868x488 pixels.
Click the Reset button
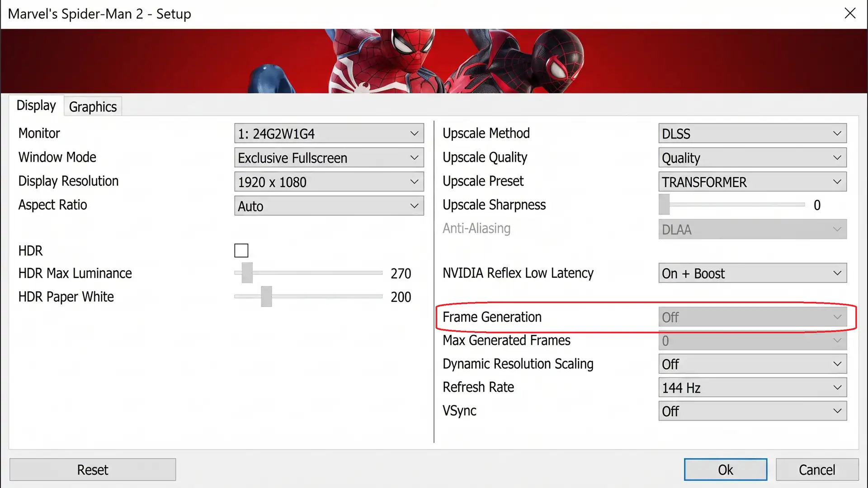pyautogui.click(x=93, y=469)
